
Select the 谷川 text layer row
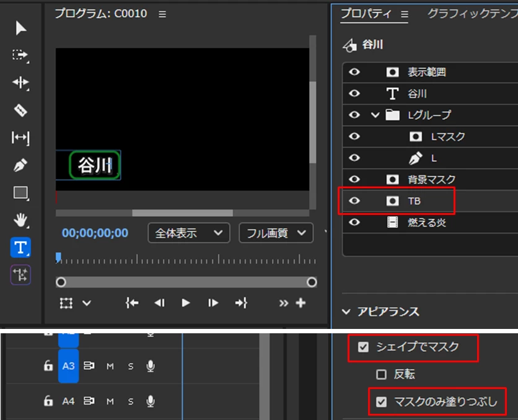[x=430, y=94]
